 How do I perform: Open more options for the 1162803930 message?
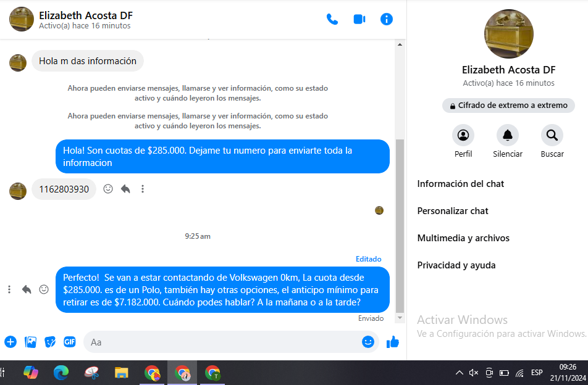click(x=143, y=189)
